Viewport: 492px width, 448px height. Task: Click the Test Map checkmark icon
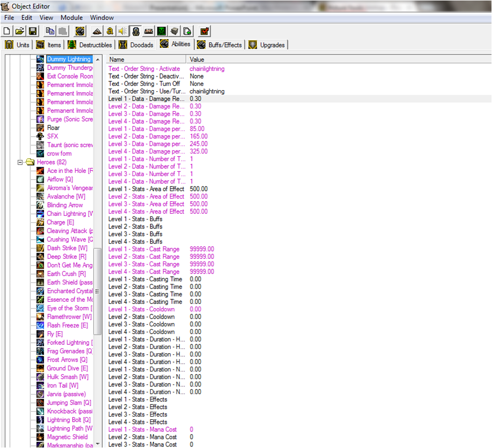[x=204, y=31]
